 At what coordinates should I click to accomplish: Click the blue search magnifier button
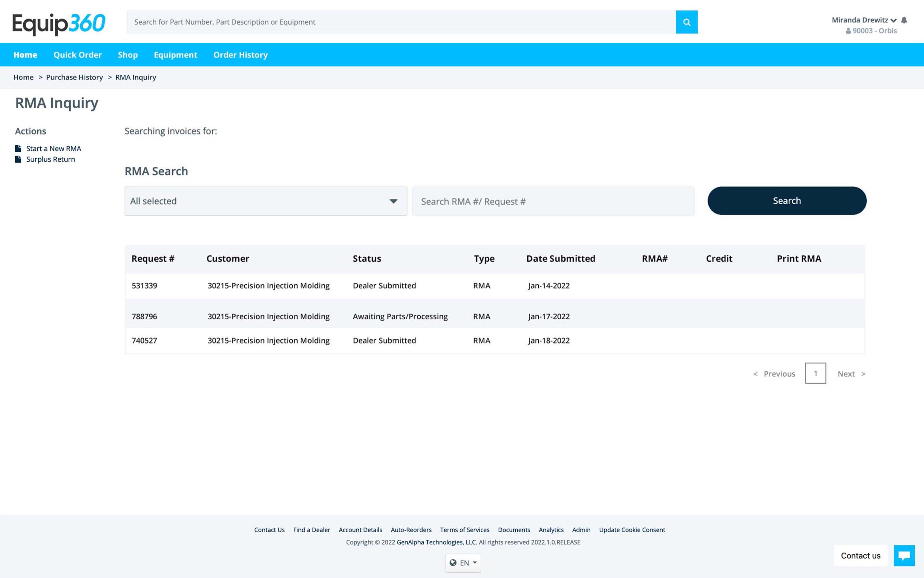pyautogui.click(x=687, y=22)
